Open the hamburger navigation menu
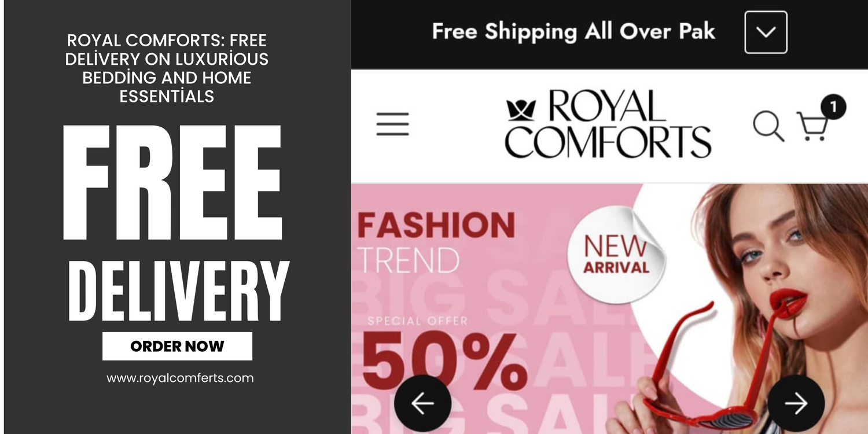This screenshot has width=868, height=434. 392,124
